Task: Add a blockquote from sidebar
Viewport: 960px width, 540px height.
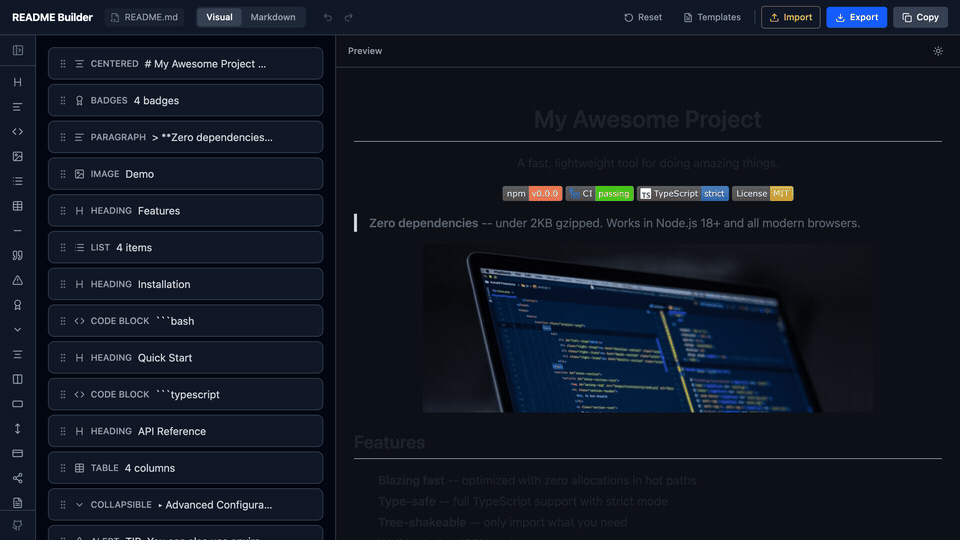Action: pyautogui.click(x=18, y=255)
